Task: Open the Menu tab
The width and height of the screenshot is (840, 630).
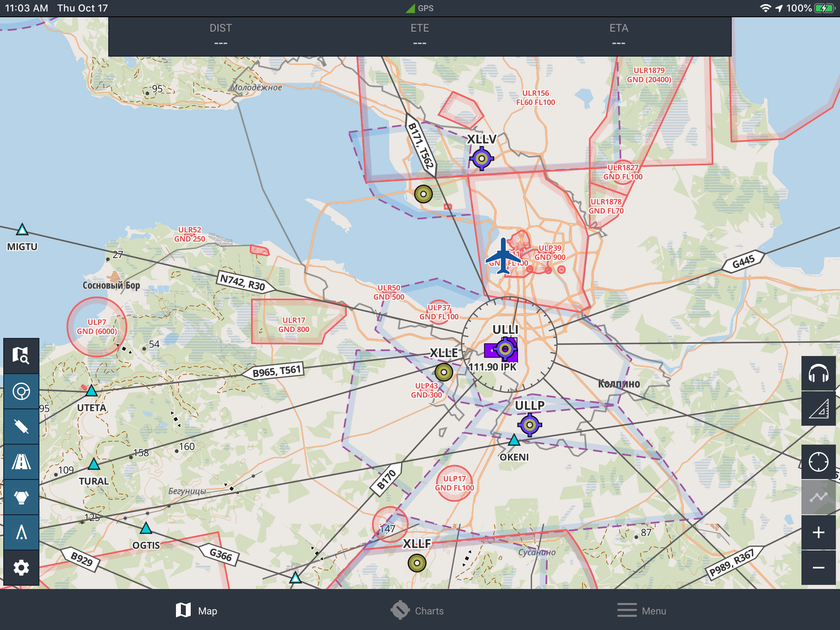Action: point(641,611)
